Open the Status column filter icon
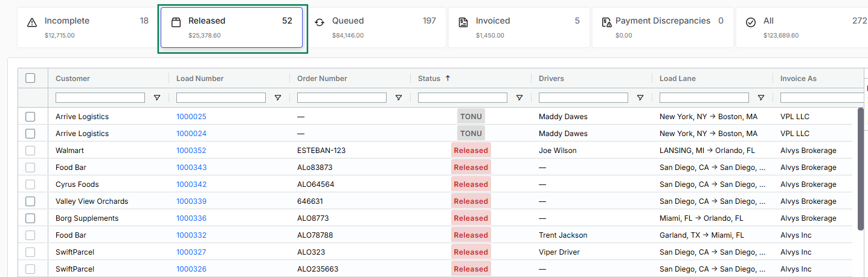Image resolution: width=868 pixels, height=277 pixels. coord(519,97)
